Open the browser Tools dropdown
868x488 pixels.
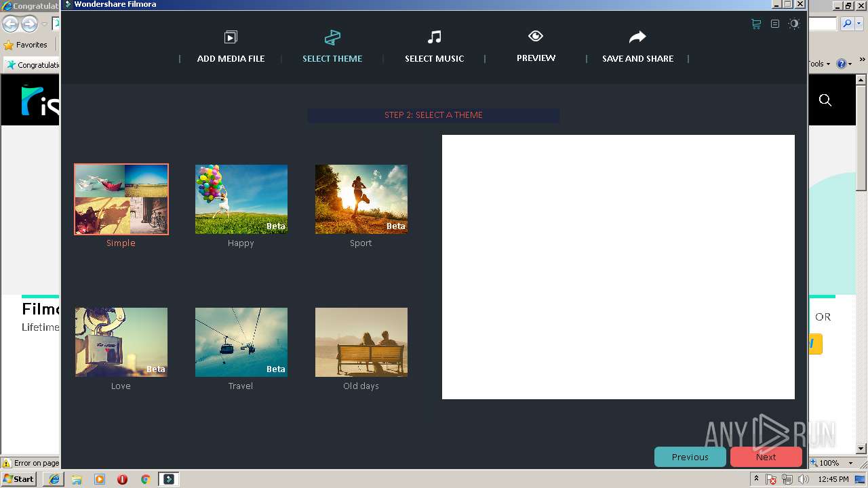coord(819,64)
